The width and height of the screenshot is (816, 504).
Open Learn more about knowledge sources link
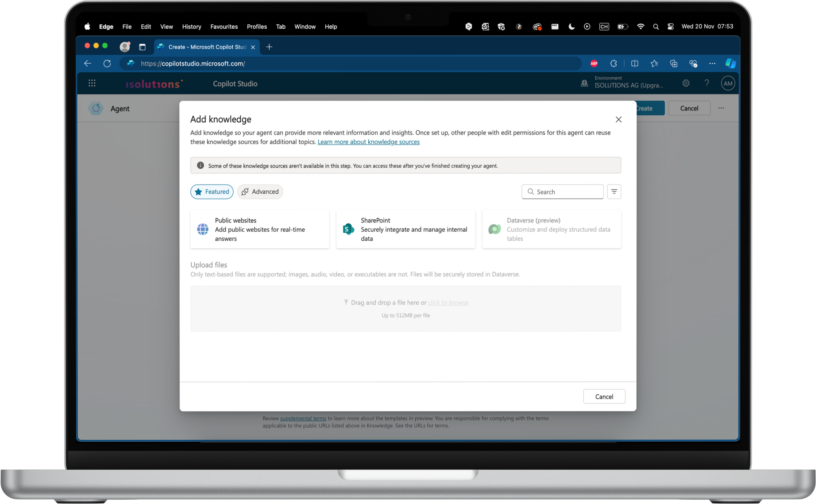click(x=368, y=142)
